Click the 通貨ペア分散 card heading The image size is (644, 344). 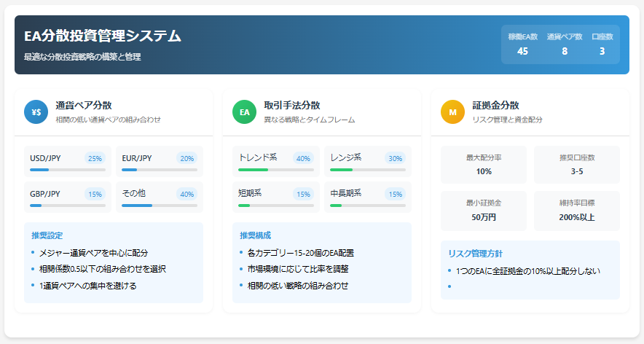(x=84, y=105)
